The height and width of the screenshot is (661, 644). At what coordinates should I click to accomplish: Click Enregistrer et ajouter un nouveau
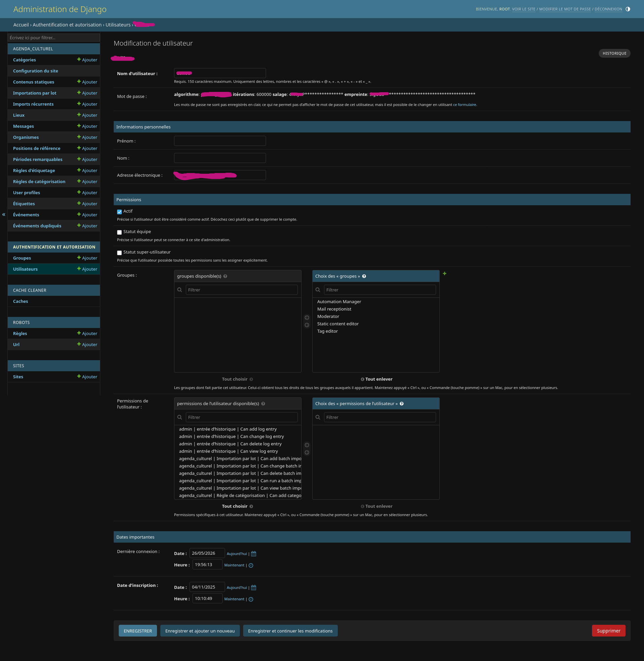200,631
